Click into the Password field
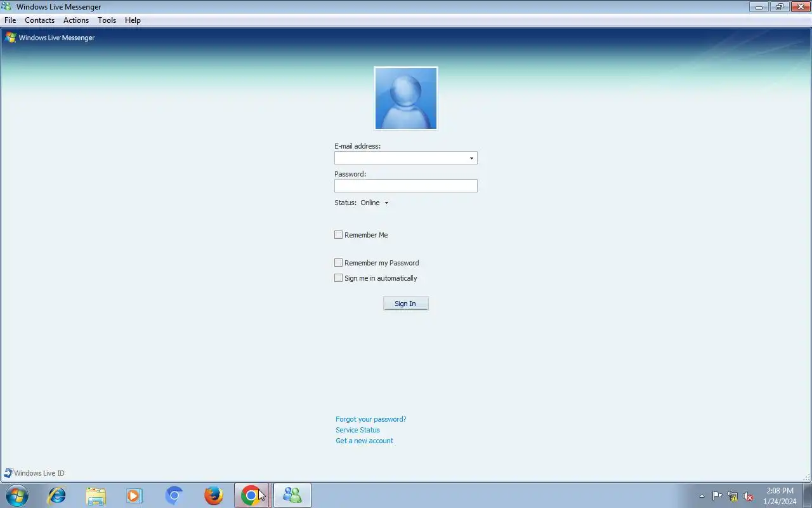 pyautogui.click(x=406, y=186)
